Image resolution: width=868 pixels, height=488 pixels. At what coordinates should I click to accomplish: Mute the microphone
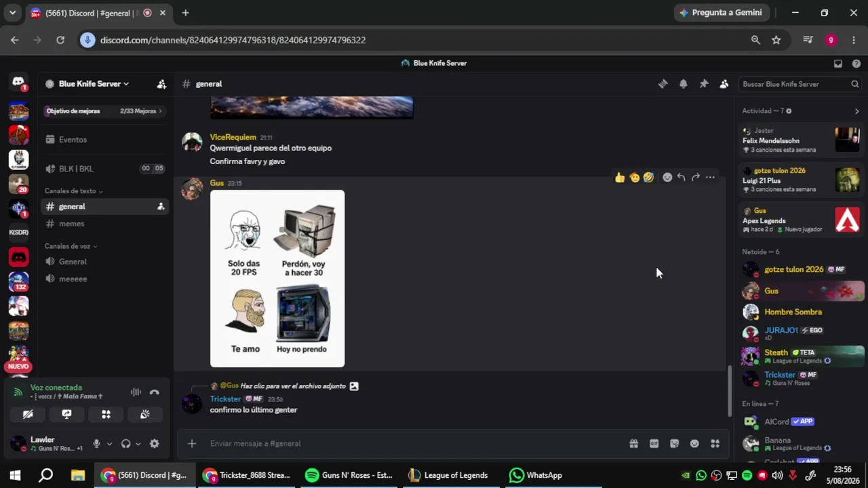[96, 444]
